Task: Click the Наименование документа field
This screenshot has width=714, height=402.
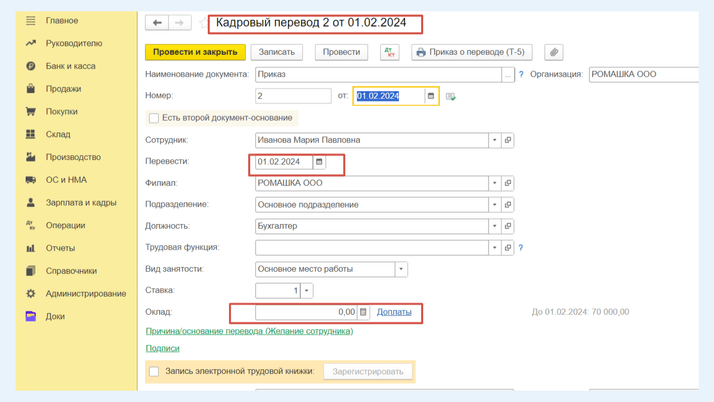Action: pyautogui.click(x=378, y=74)
